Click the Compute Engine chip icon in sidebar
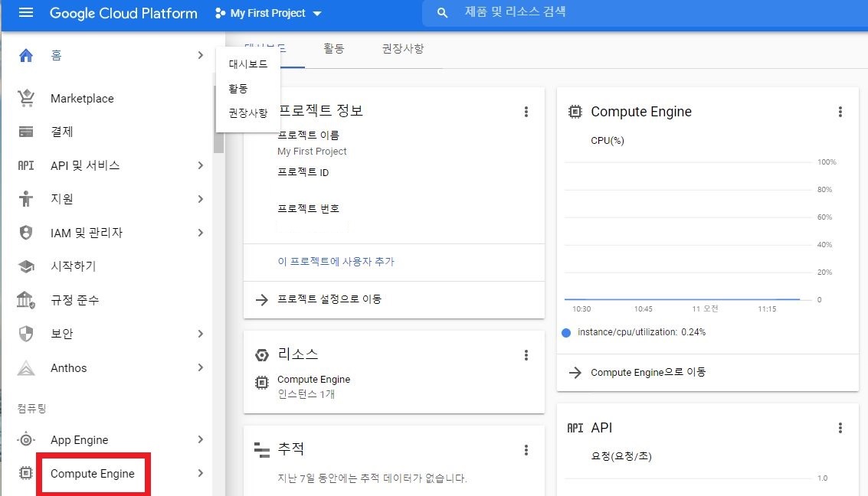This screenshot has height=496, width=868. pos(26,473)
